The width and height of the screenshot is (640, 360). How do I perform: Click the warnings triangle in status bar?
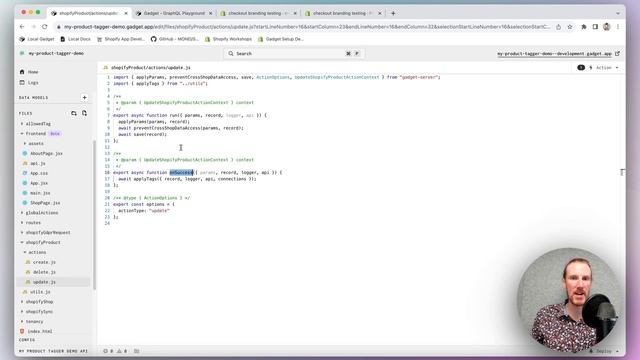122,351
